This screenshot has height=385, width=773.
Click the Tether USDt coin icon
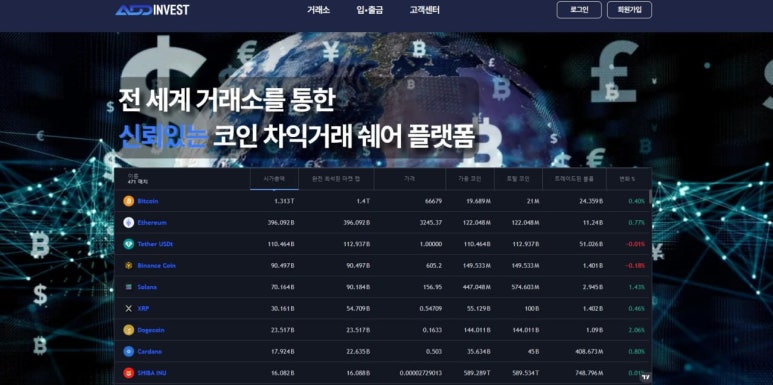coord(129,244)
